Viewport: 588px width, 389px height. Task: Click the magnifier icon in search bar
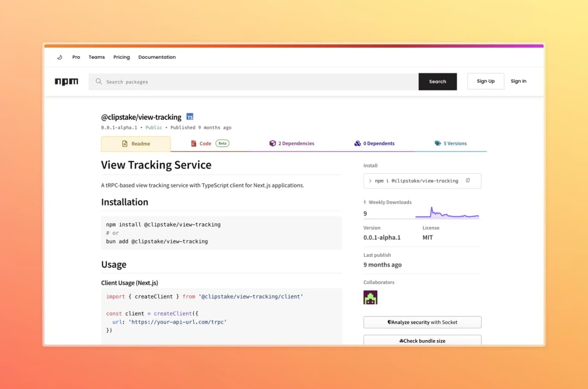point(99,81)
